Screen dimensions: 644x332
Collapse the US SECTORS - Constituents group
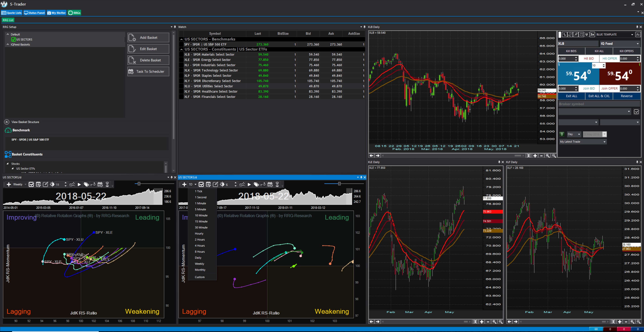tap(181, 49)
